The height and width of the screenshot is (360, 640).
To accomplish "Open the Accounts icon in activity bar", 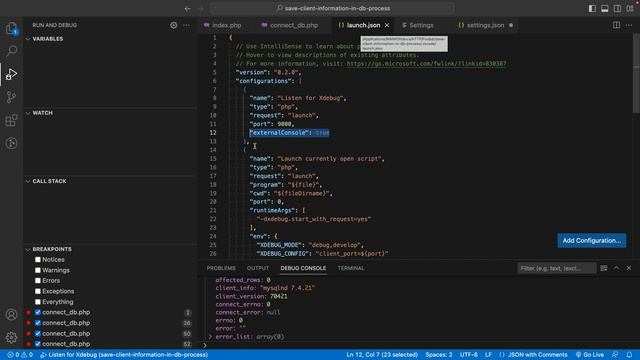I will pos(11,315).
